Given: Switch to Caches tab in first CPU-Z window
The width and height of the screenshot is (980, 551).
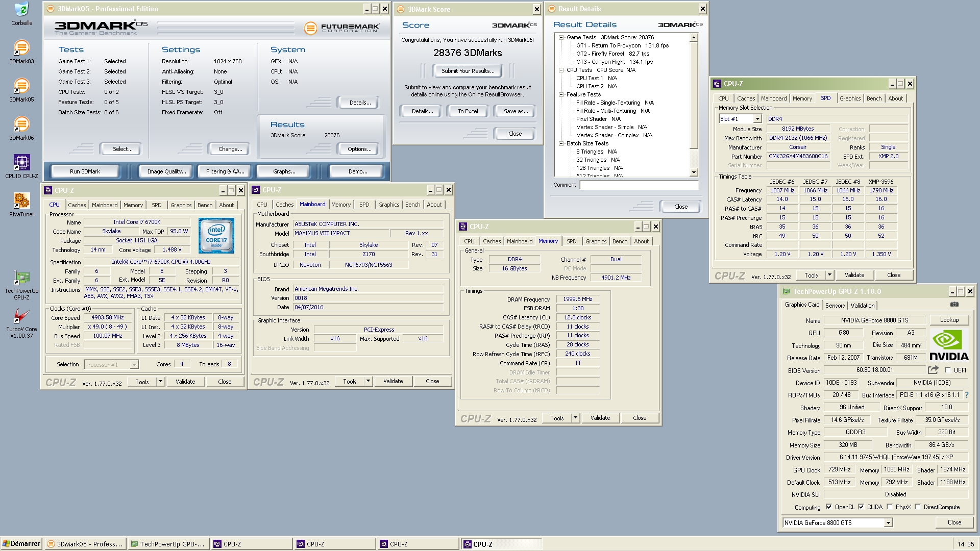Looking at the screenshot, I should (x=77, y=205).
